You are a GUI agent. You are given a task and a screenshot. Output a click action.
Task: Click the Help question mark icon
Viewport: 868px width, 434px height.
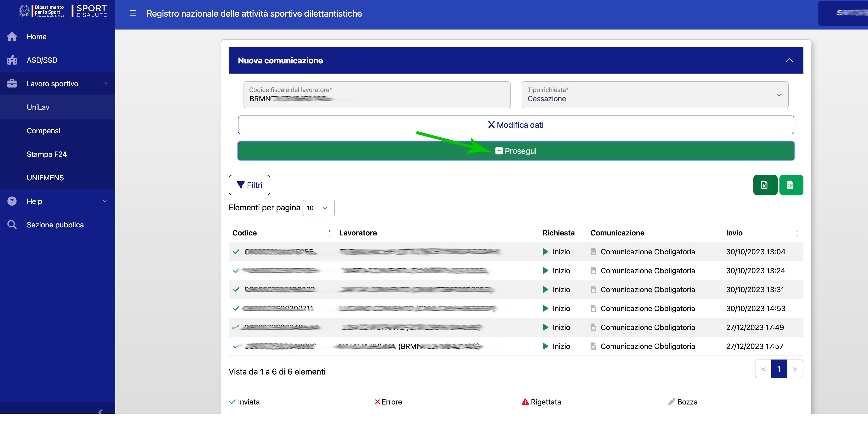pyautogui.click(x=12, y=201)
